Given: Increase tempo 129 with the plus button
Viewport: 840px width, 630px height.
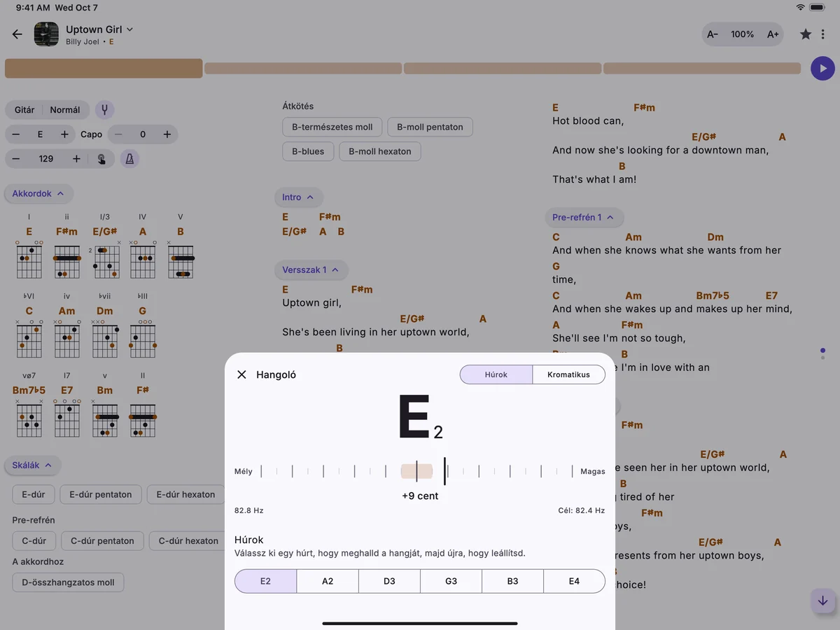Looking at the screenshot, I should pos(76,159).
